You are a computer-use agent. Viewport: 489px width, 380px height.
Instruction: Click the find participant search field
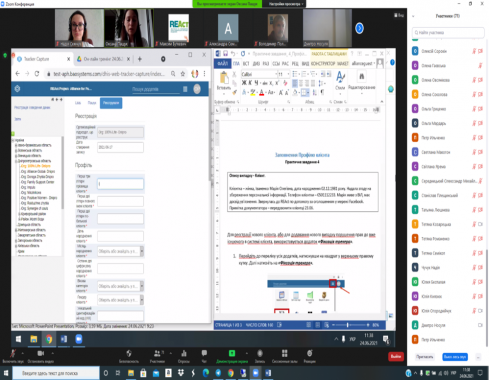click(448, 33)
